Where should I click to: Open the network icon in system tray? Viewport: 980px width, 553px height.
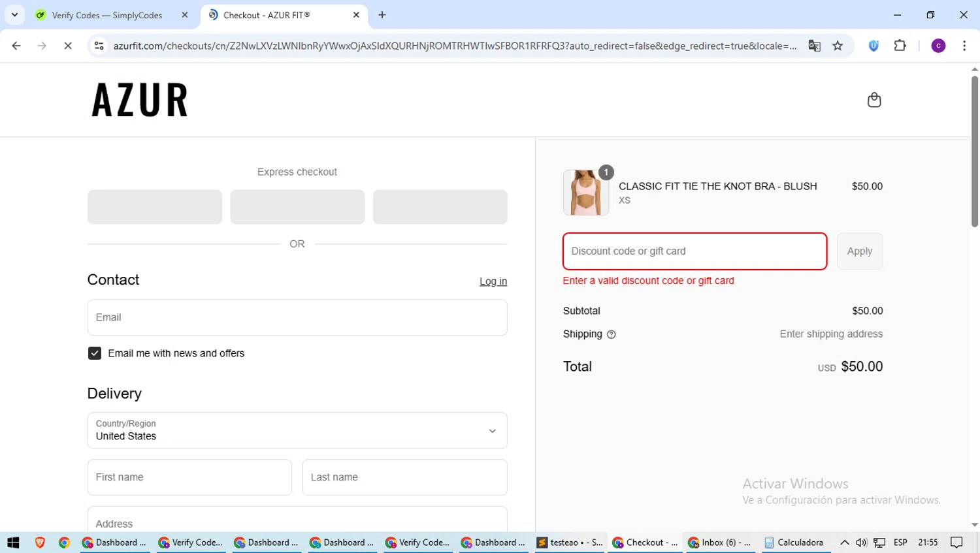(x=879, y=543)
